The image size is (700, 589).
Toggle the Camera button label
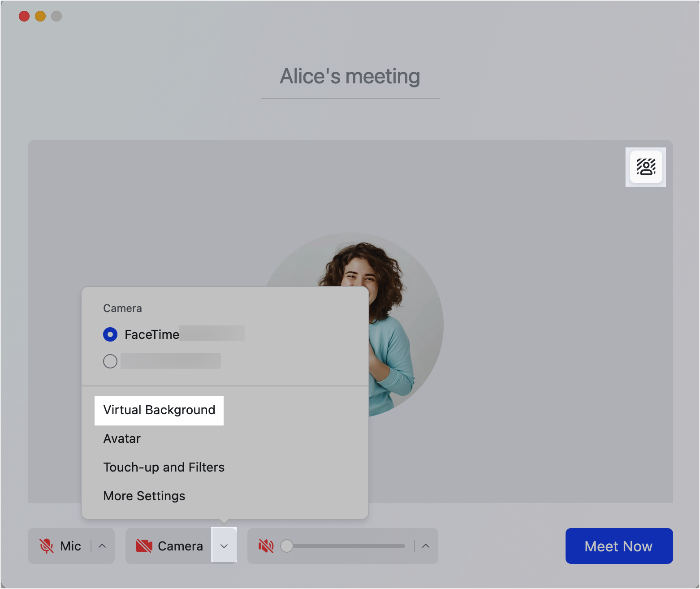coord(180,546)
